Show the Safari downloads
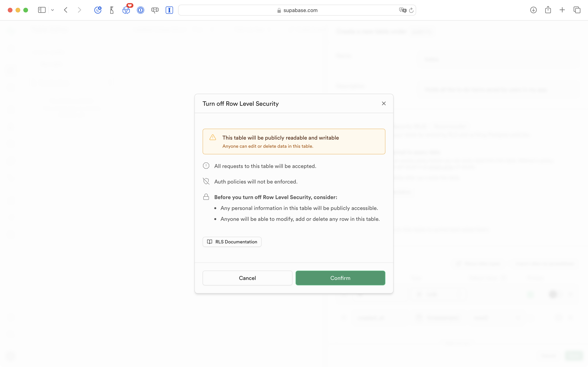588x367 pixels. (533, 10)
